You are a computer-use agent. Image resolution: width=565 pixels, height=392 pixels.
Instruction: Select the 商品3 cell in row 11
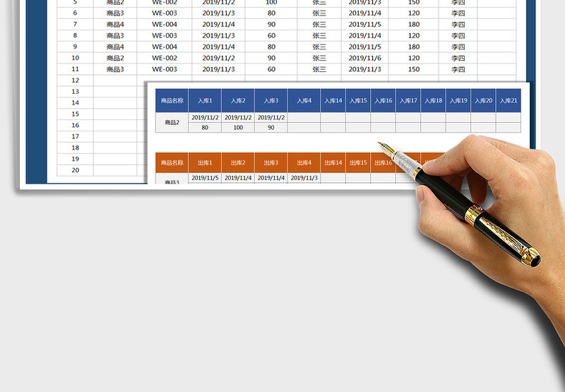pos(115,69)
